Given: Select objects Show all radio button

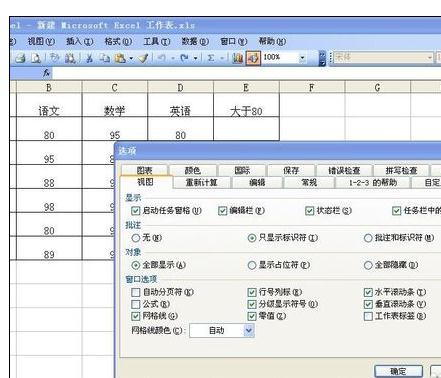Looking at the screenshot, I should tap(135, 265).
